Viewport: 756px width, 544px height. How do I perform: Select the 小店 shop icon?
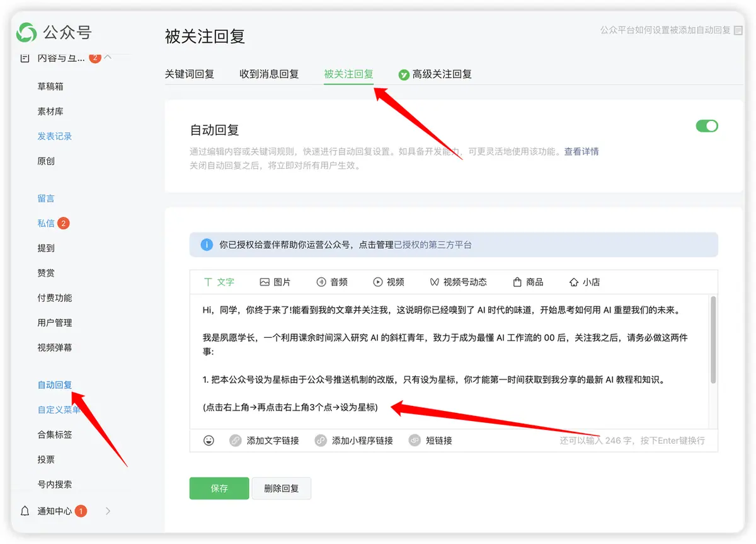click(574, 282)
